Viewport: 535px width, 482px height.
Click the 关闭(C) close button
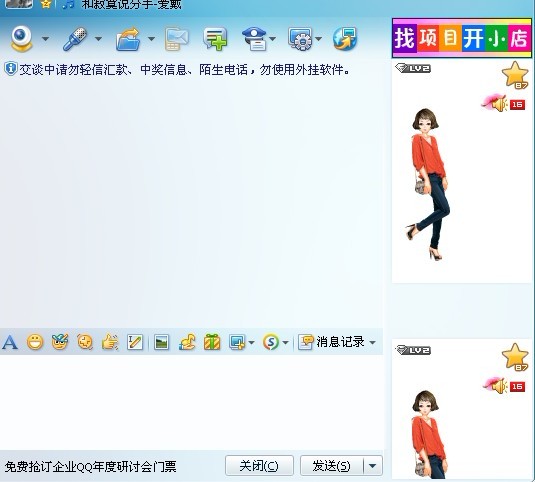[259, 466]
